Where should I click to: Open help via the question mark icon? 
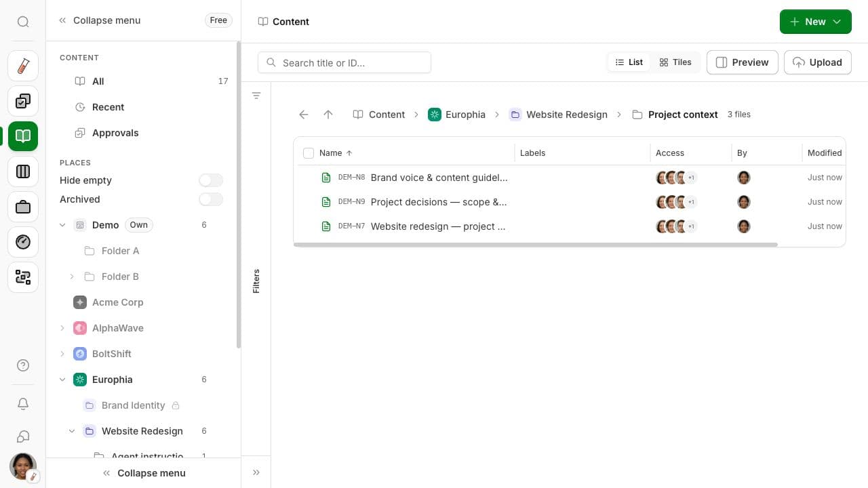point(23,366)
